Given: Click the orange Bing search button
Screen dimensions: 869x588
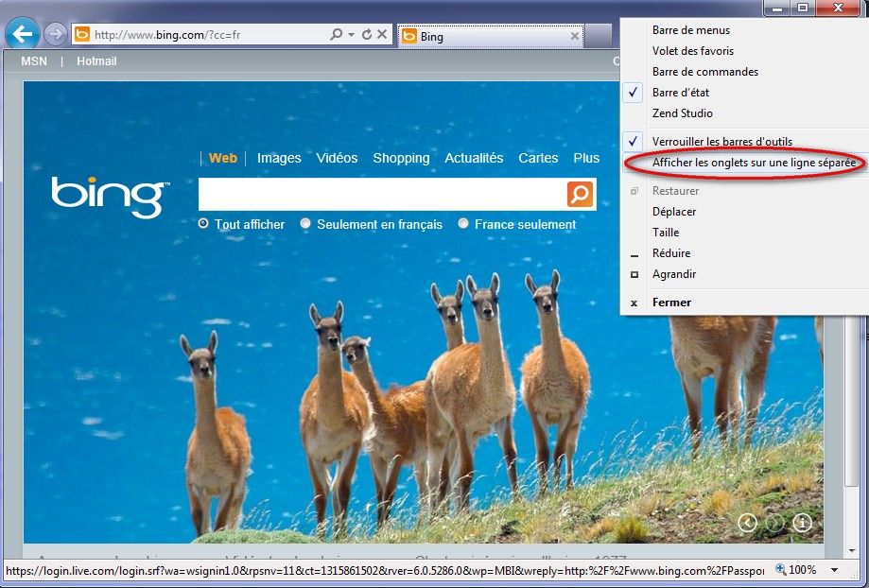Looking at the screenshot, I should 580,195.
